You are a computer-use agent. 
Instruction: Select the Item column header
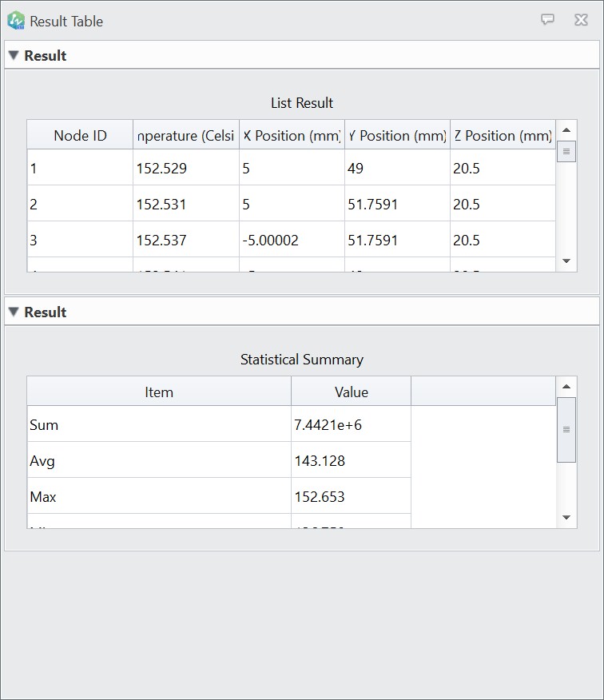pos(159,392)
